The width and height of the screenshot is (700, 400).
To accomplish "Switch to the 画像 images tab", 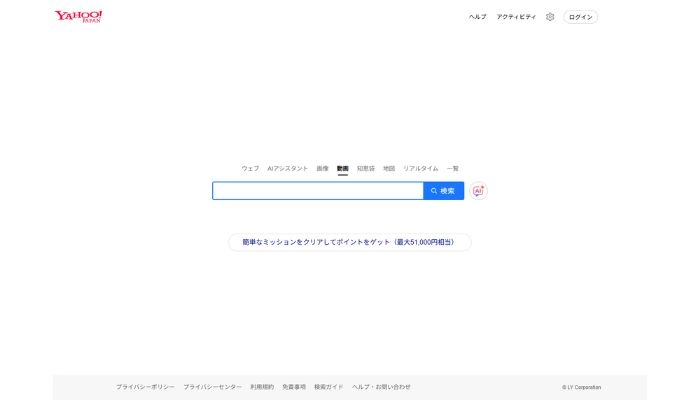I will click(322, 168).
